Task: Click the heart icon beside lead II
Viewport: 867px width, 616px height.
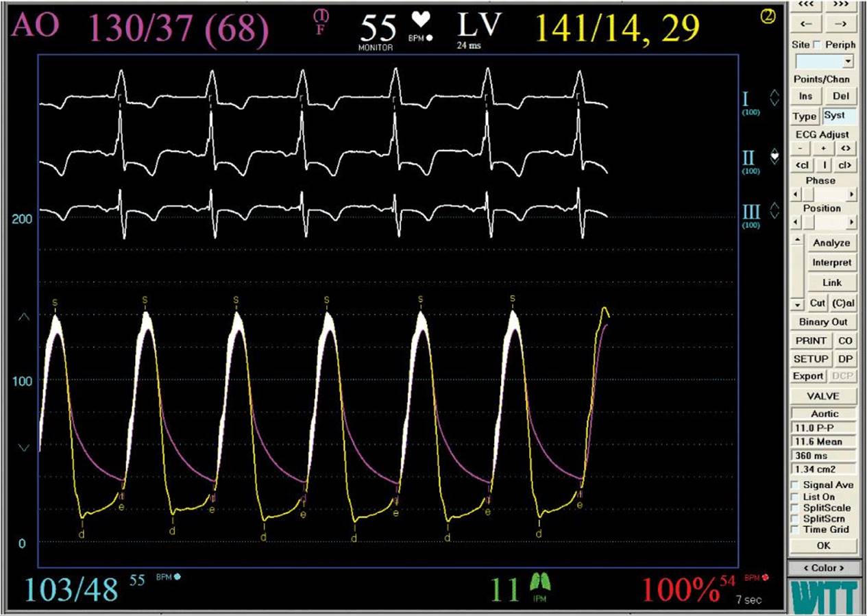Action: click(x=774, y=158)
